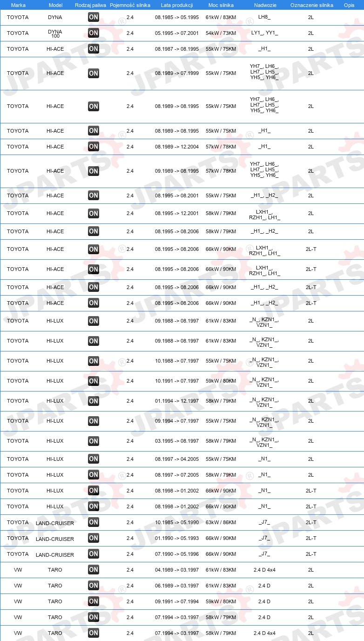Screen dimensions: 364x641
Task: Click the Nadwozie column header
Action: (x=264, y=5)
